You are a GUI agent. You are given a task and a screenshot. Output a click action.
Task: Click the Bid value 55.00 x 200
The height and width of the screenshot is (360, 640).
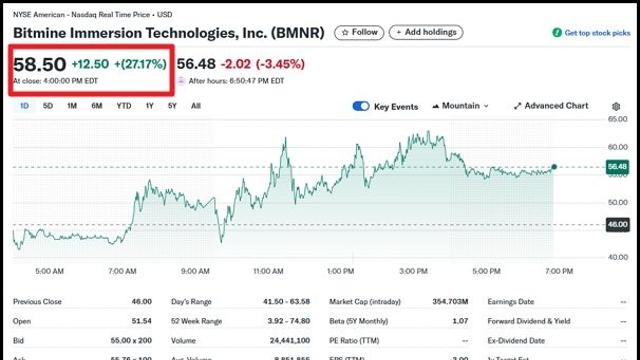(131, 340)
